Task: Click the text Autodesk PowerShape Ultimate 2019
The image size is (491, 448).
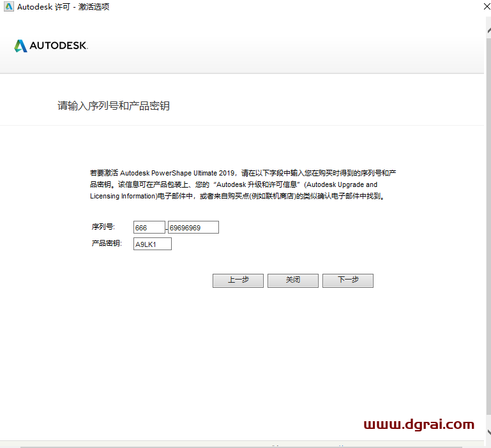Action: (177, 173)
